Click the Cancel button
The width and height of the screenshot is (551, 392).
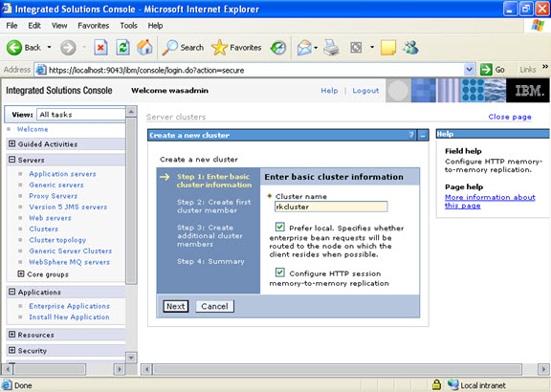214,306
